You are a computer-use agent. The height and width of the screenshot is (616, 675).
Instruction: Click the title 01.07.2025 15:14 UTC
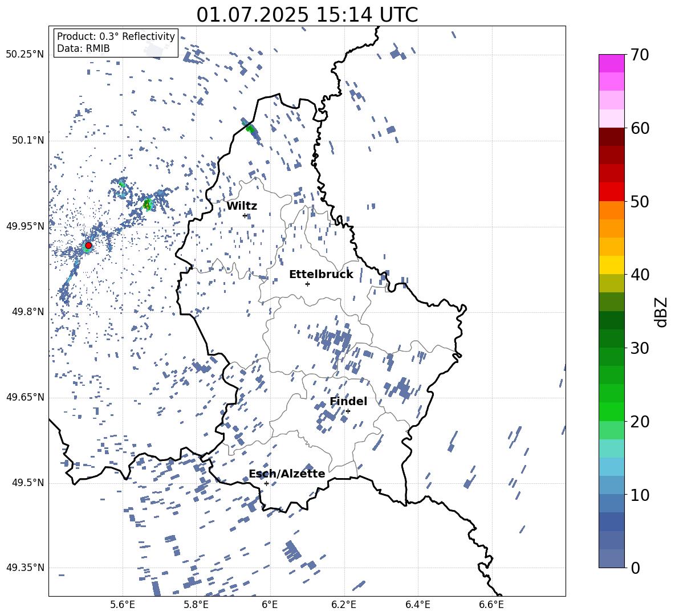[307, 15]
